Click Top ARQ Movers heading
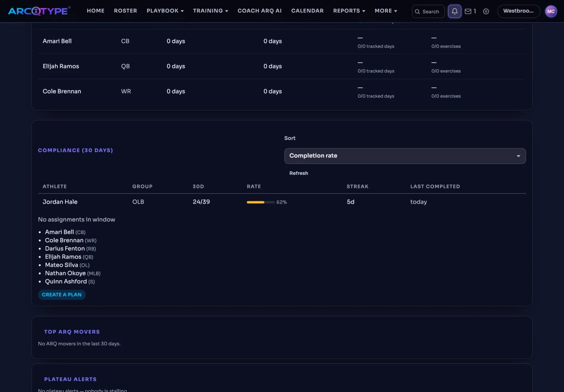Viewport: 564px width, 392px height. [72, 332]
